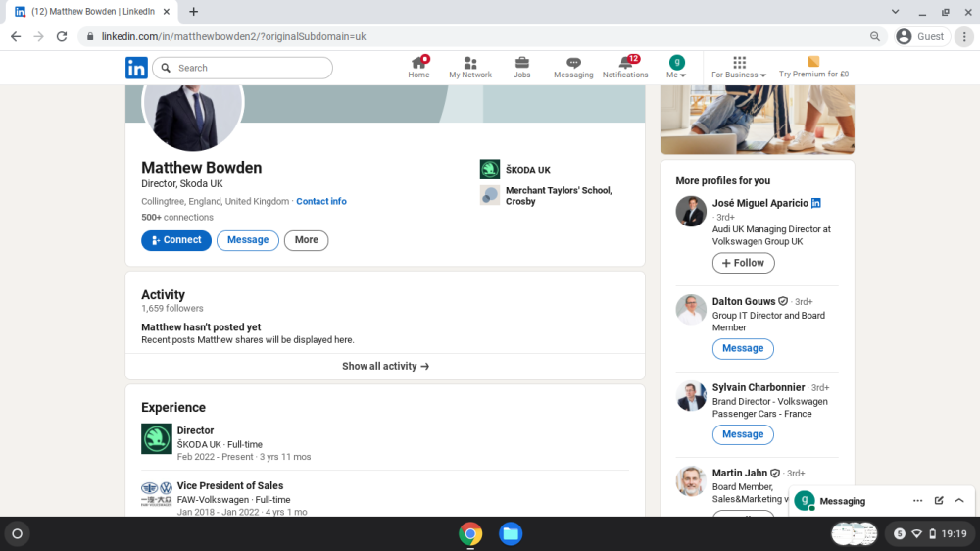Reload the page
The width and height of the screenshot is (980, 551).
click(x=62, y=37)
